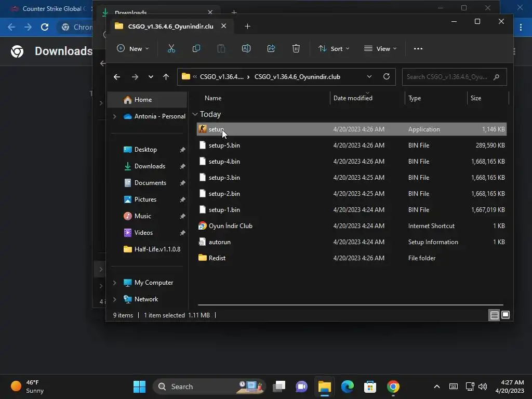Viewport: 532px width, 399px height.
Task: Click the Rename icon in toolbar
Action: (x=246, y=48)
